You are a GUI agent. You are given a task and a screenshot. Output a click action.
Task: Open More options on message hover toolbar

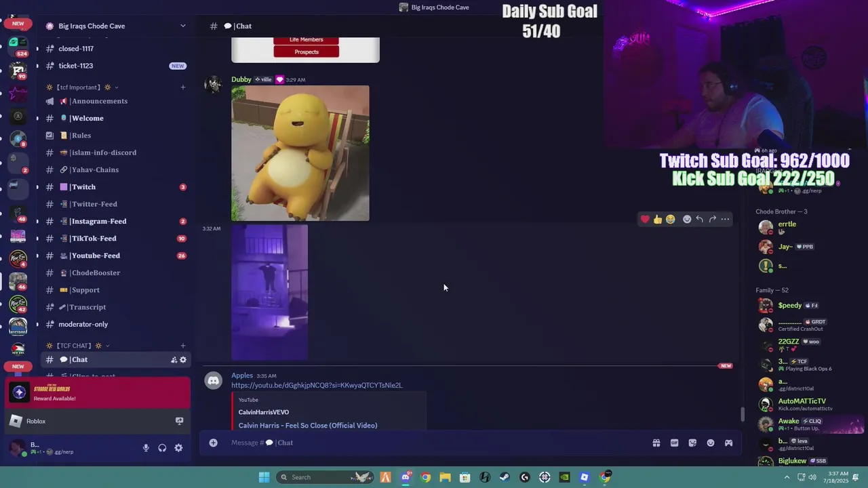pyautogui.click(x=726, y=219)
